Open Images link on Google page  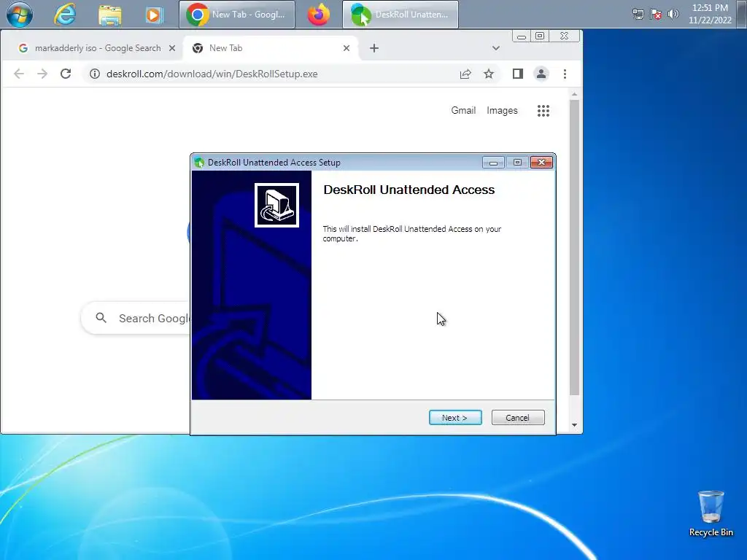(x=502, y=111)
